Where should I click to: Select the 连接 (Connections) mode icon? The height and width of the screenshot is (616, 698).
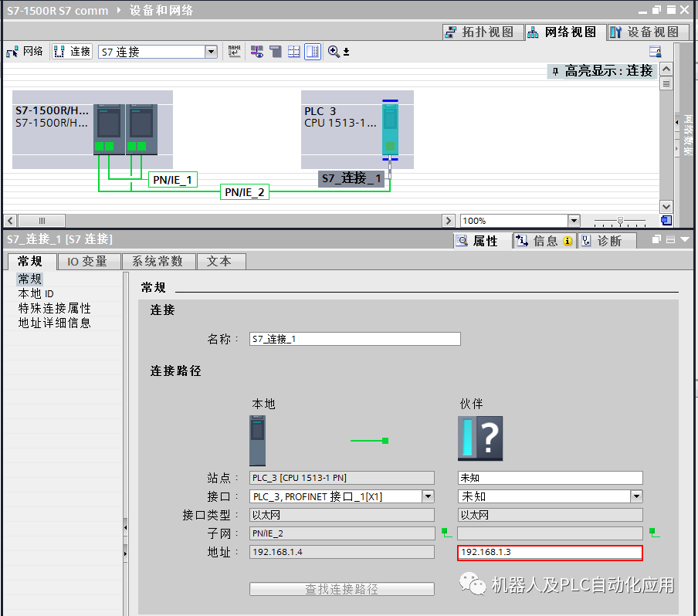(57, 51)
